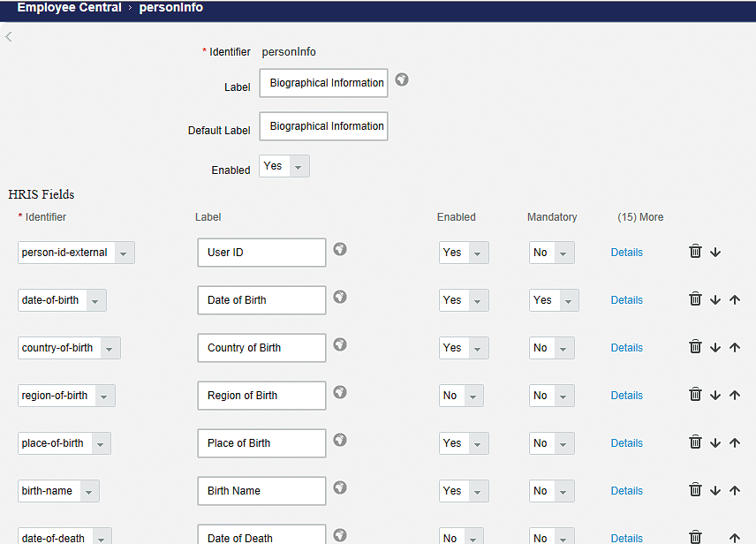756x544 pixels.
Task: Delete the birth-name field row
Action: click(x=695, y=490)
